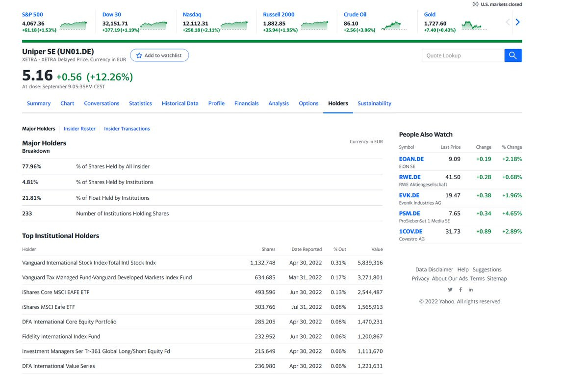Open the Statistics tab

140,103
